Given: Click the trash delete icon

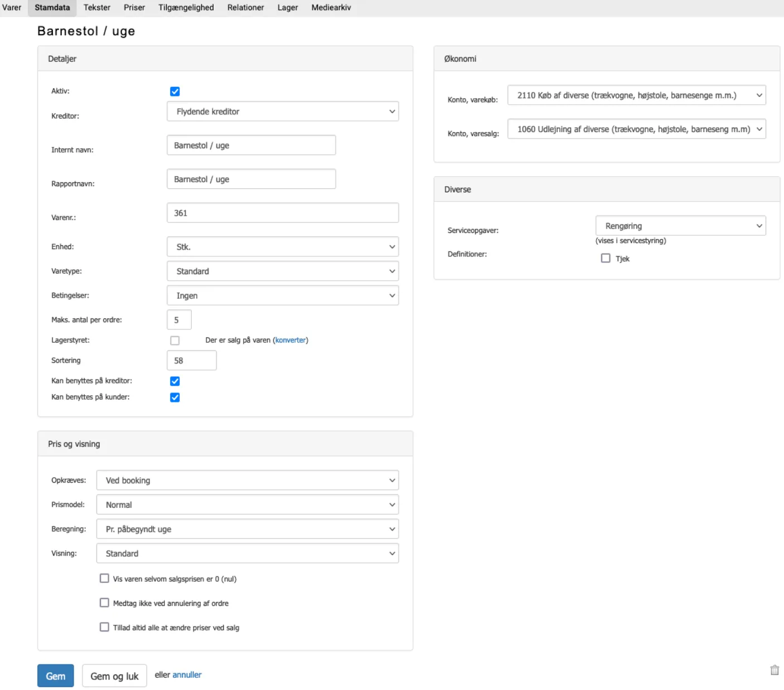Looking at the screenshot, I should (x=774, y=670).
